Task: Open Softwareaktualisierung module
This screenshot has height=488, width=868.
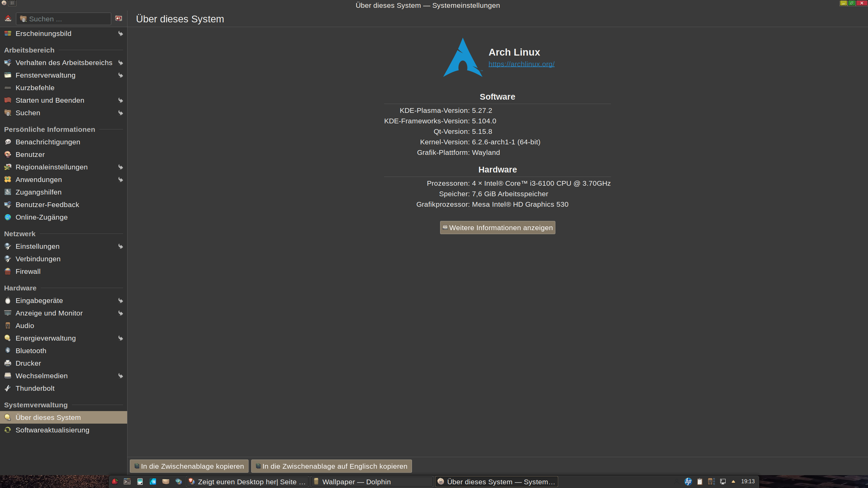Action: click(52, 430)
